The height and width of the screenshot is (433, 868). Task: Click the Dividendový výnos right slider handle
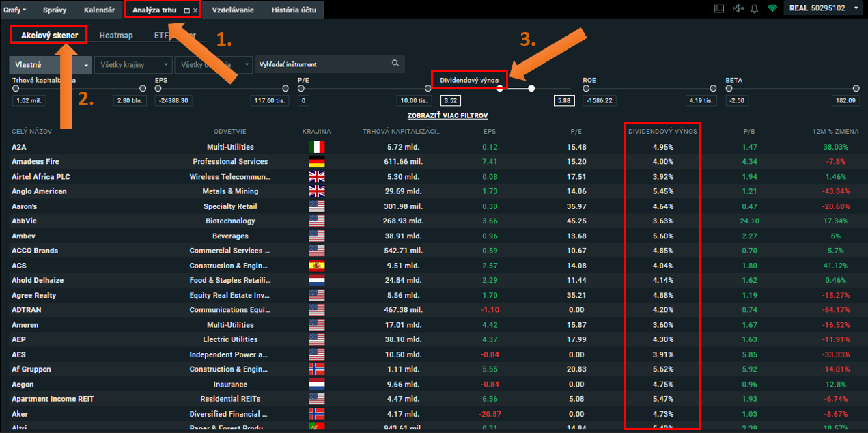531,88
